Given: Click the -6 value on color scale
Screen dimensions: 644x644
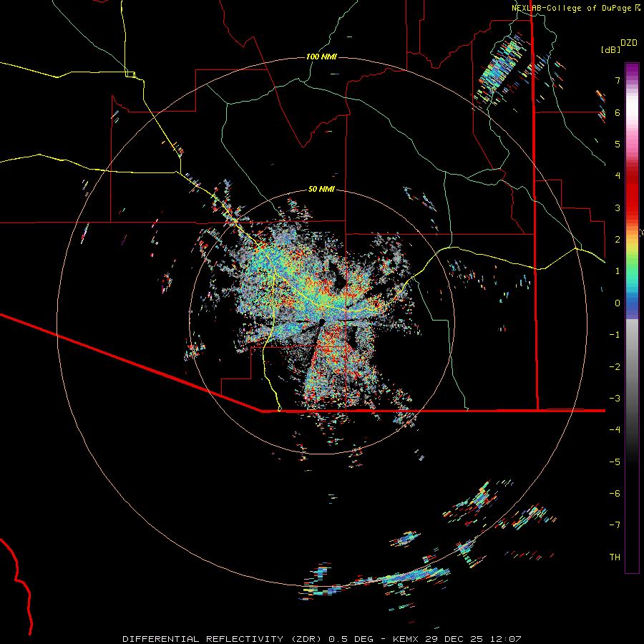Looking at the screenshot, I should (615, 494).
